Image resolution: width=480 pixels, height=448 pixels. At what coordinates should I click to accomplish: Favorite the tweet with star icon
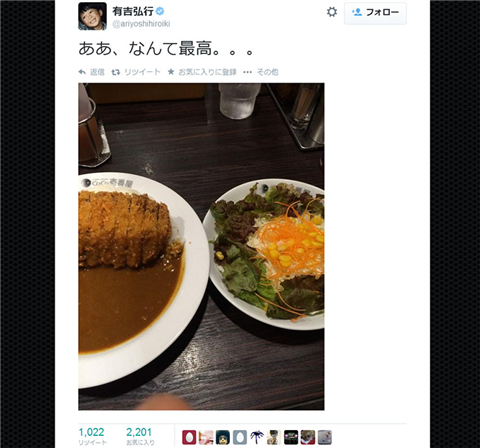pyautogui.click(x=171, y=72)
